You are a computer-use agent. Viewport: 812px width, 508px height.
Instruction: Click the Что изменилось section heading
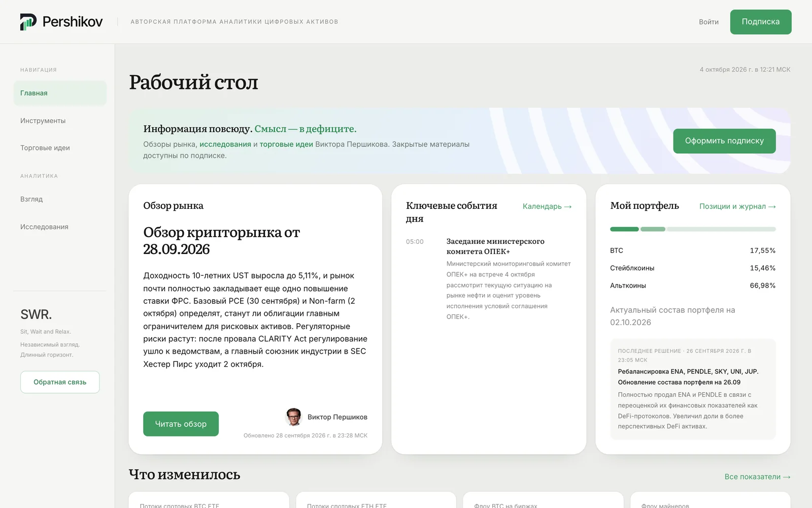[x=185, y=474]
